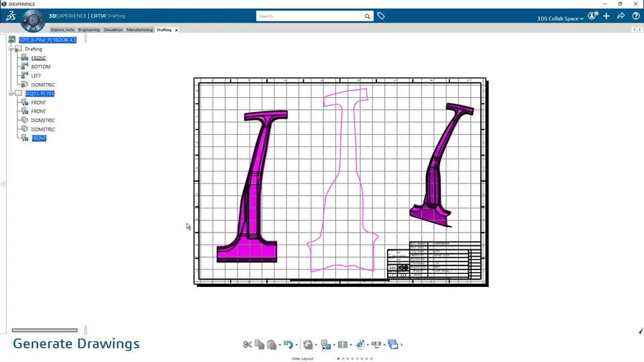Switch to the Simulation tab
Screen dimensions: 644x362
113,30
